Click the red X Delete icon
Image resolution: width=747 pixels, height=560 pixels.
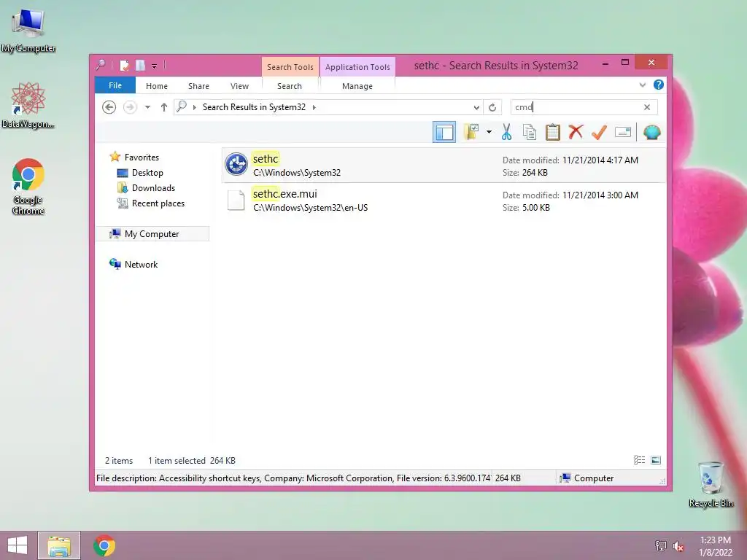point(576,132)
